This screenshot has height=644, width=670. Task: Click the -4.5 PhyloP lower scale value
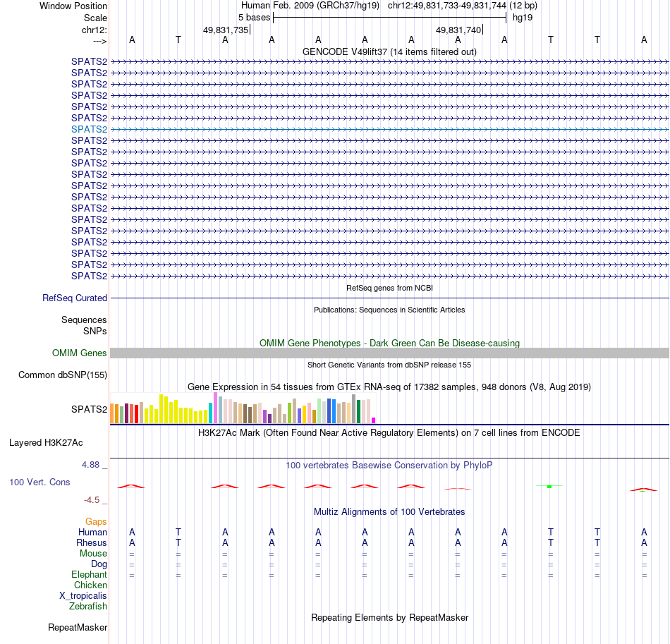click(92, 500)
